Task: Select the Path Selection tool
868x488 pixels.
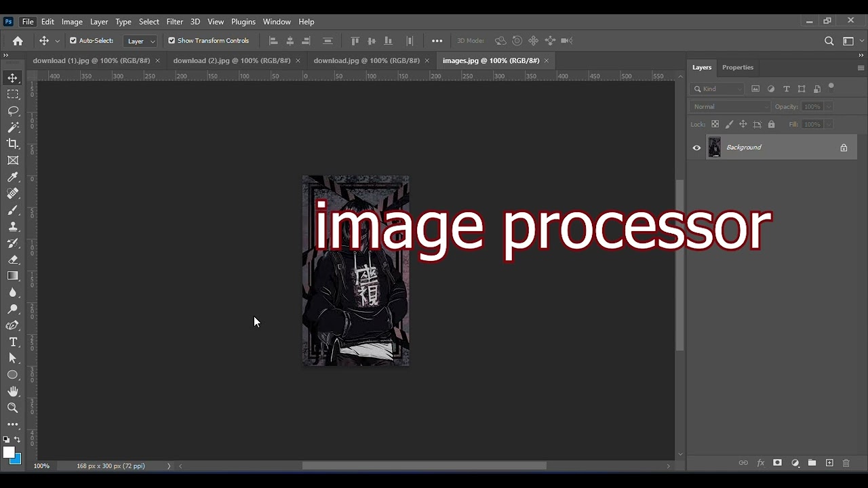Action: pyautogui.click(x=13, y=359)
